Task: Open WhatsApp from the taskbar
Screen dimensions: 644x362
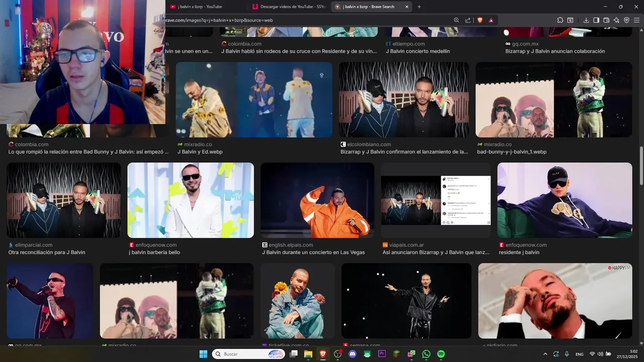Action: click(x=426, y=354)
